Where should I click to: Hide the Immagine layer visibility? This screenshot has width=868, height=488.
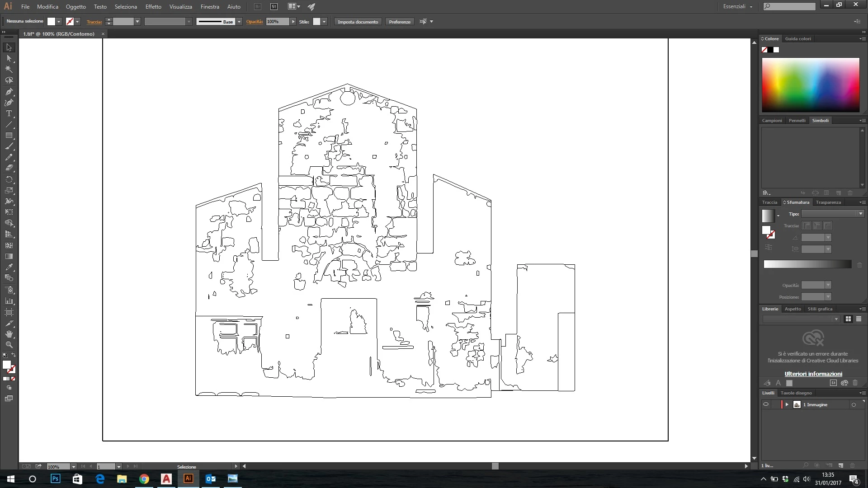point(766,404)
